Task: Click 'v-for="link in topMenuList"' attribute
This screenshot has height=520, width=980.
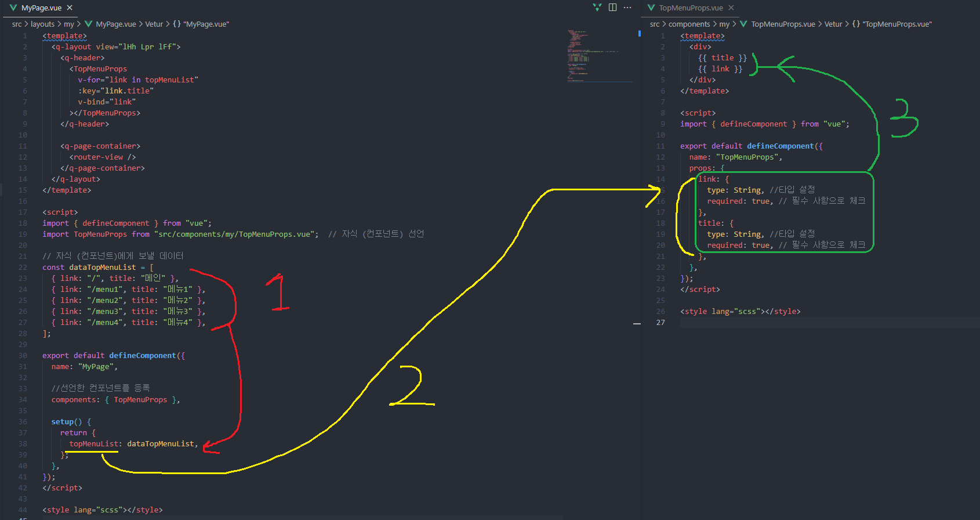Action: coord(138,80)
